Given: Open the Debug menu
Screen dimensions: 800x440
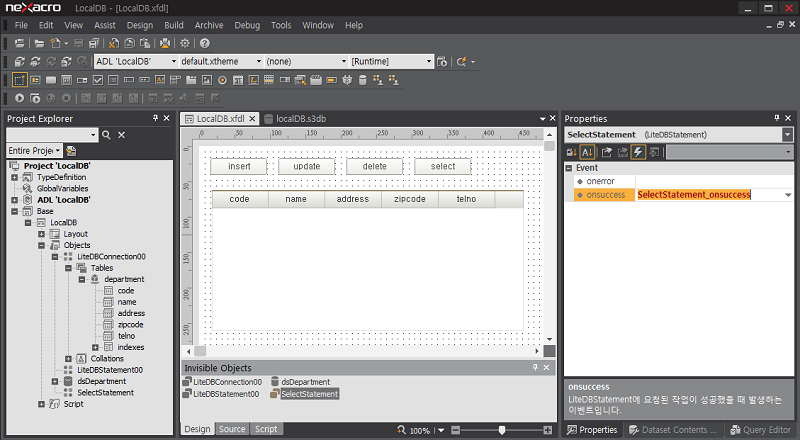Looking at the screenshot, I should (x=247, y=25).
